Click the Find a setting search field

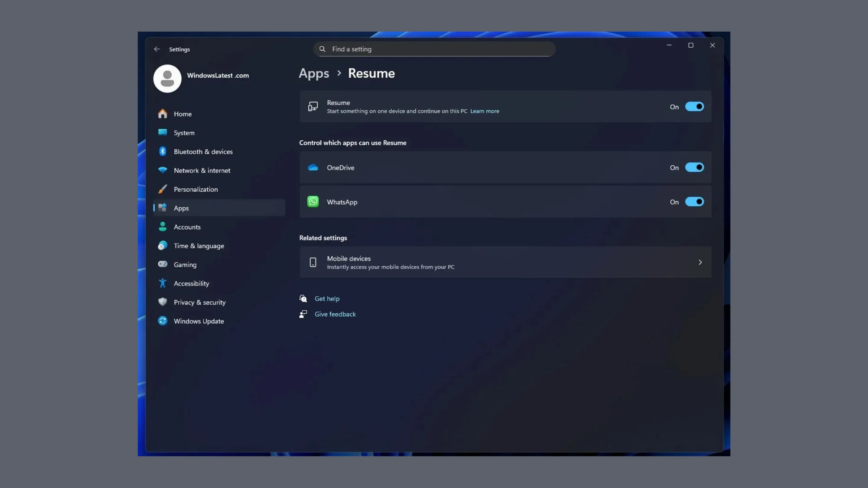[434, 49]
